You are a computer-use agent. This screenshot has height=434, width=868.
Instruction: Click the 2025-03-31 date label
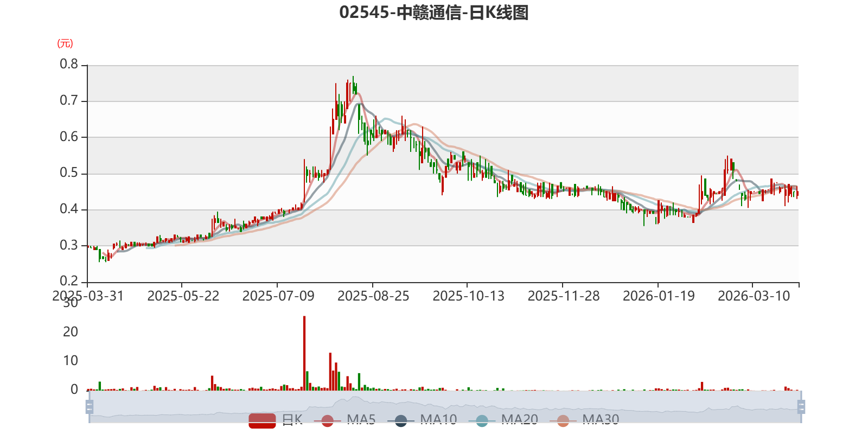(88, 296)
